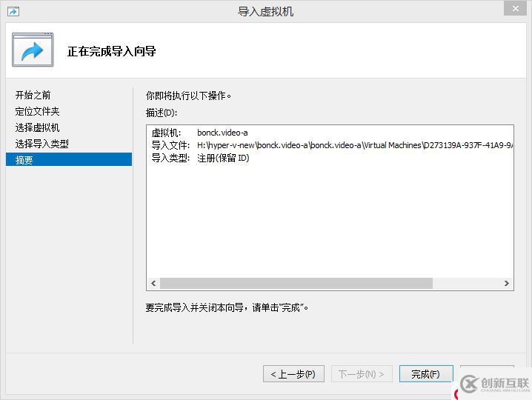The height and width of the screenshot is (400, 532).
Task: Click the large blue arrow wizard icon
Action: [33, 50]
